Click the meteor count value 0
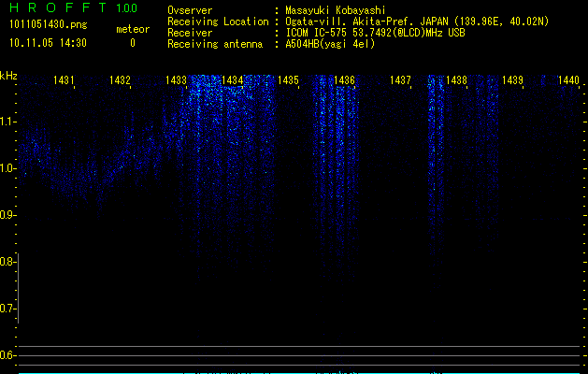Image resolution: width=588 pixels, height=374 pixels. [x=133, y=43]
